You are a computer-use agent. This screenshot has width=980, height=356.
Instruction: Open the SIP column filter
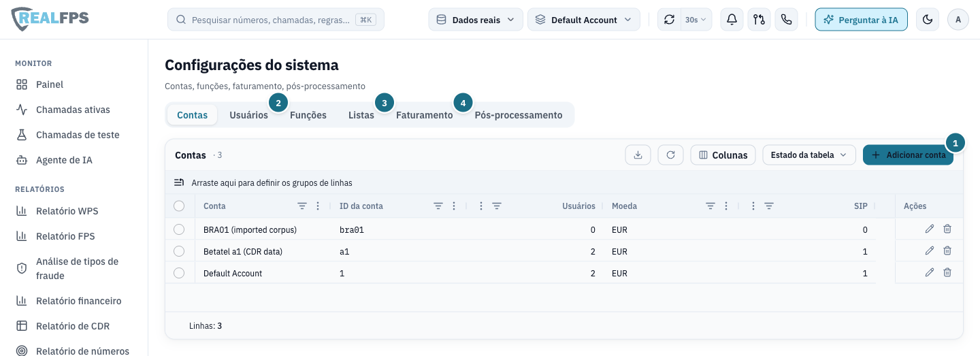tap(769, 206)
